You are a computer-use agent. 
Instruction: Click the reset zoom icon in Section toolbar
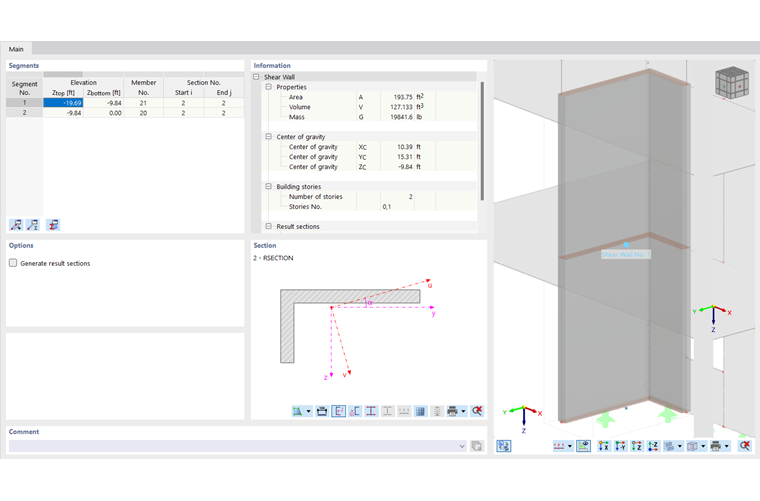pos(477,411)
